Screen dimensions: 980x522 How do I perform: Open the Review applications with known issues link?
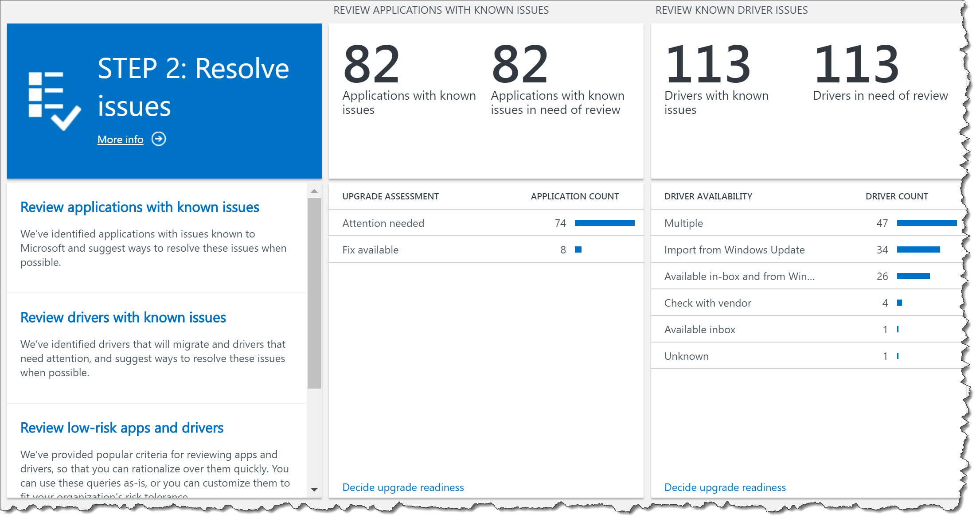tap(140, 207)
